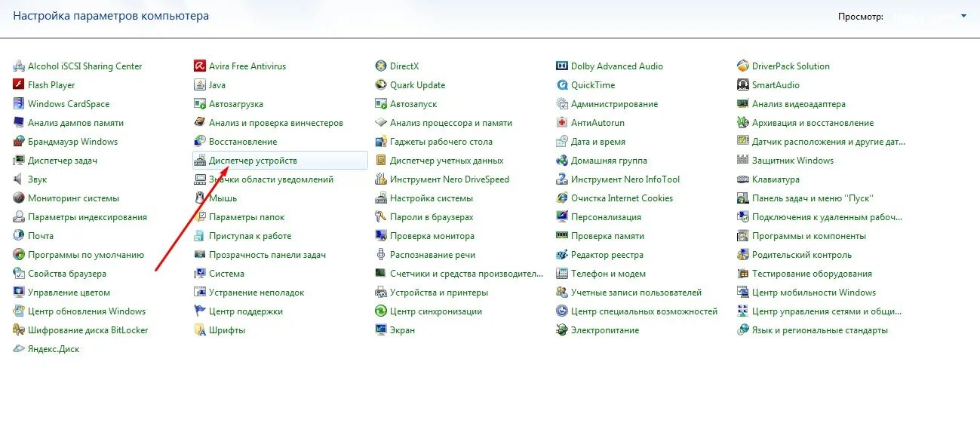980x429 pixels.
Task: Click Диспетчер учетных данных link
Action: pyautogui.click(x=447, y=161)
